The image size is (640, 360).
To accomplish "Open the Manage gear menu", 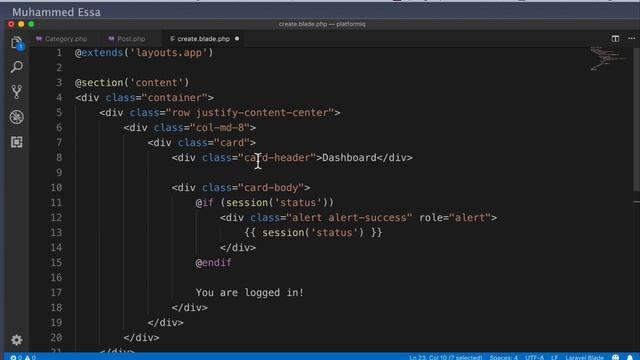I will click(16, 340).
